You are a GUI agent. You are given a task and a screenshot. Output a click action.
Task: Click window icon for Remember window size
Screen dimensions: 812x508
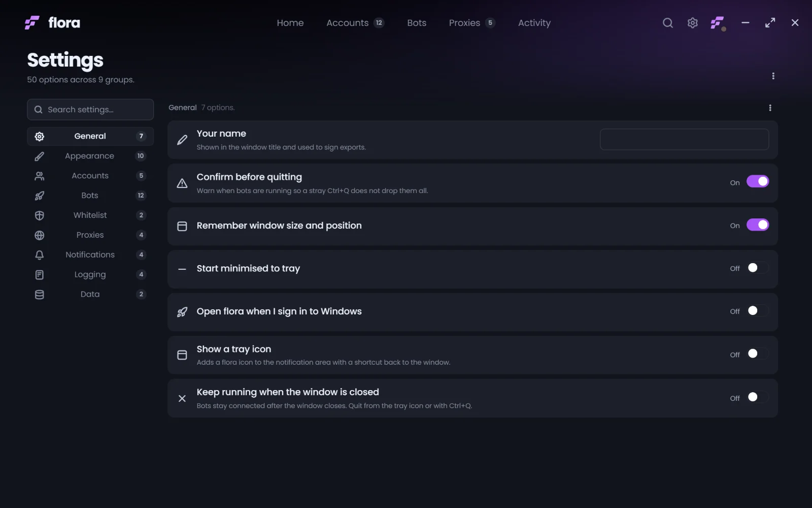point(182,226)
